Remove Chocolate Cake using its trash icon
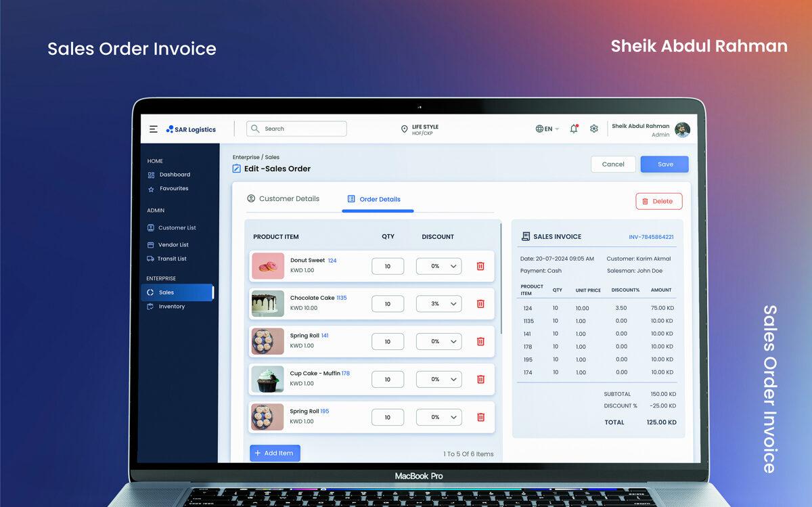 480,304
